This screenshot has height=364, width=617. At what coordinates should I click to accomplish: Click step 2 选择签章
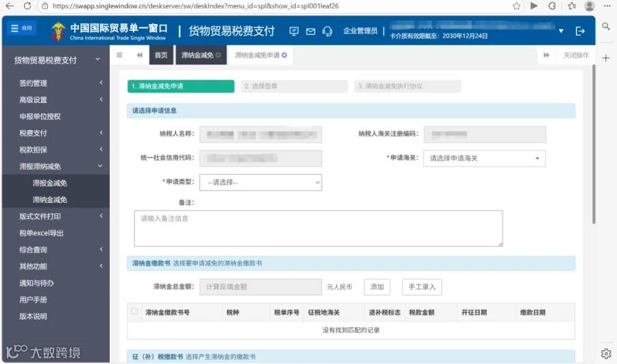point(294,86)
